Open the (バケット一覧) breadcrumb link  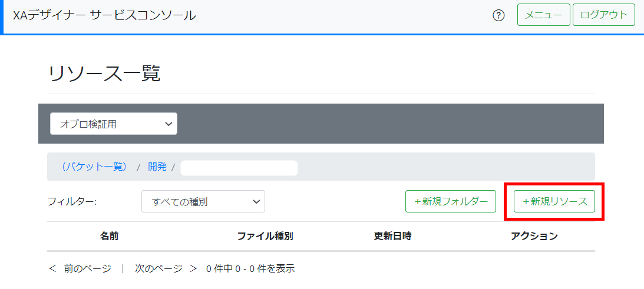(x=94, y=167)
